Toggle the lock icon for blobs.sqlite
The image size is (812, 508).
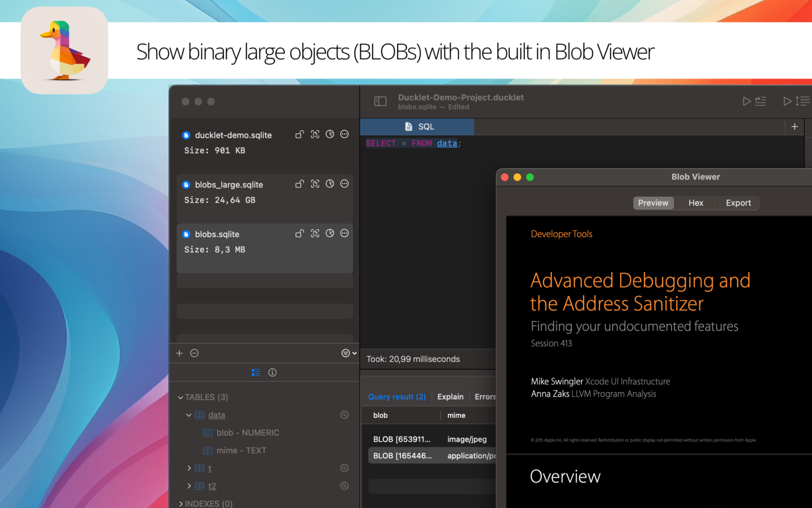299,233
